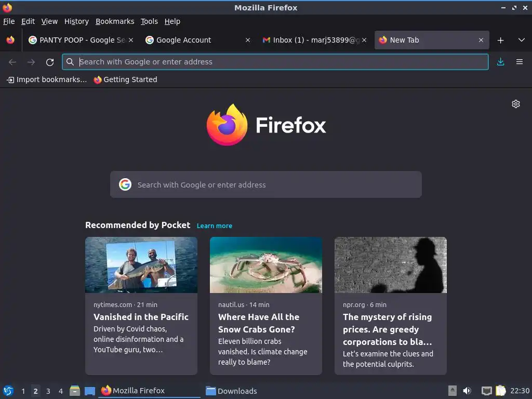Close the PANTY POOP Google Search tab
Viewport: 532px width, 399px height.
[131, 40]
